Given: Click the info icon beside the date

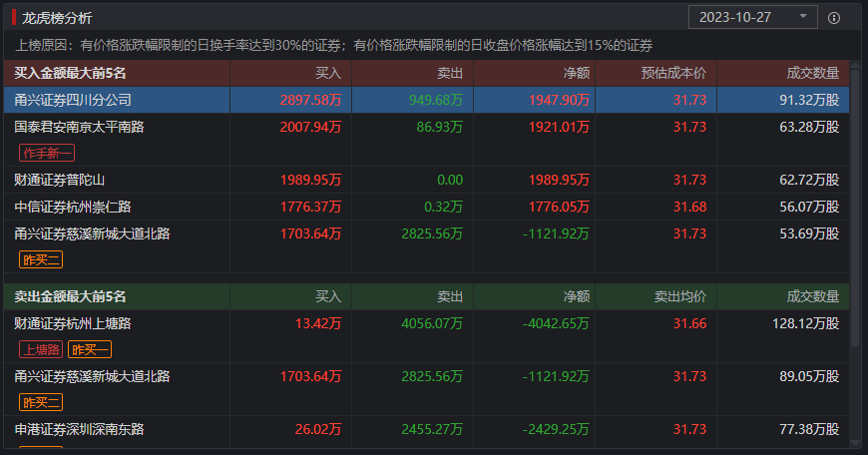Looking at the screenshot, I should click(x=834, y=18).
